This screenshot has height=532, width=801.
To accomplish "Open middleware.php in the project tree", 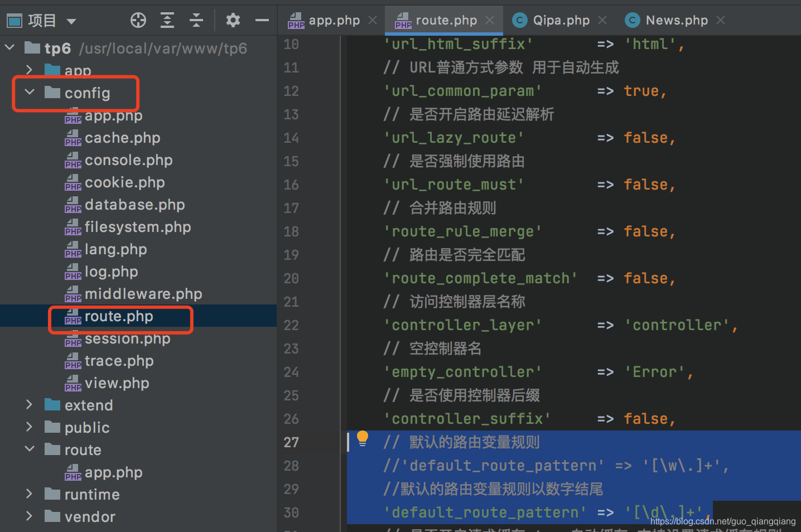I will [143, 294].
